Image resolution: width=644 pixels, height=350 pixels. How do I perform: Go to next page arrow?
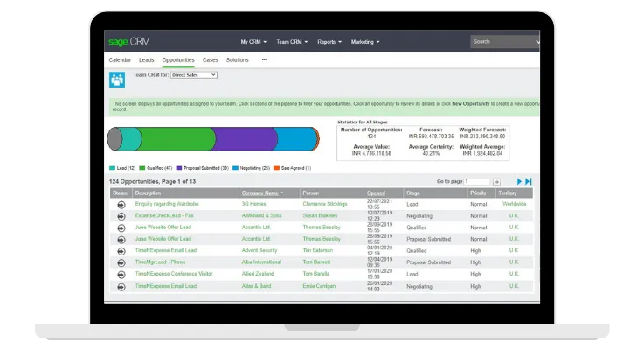(519, 181)
